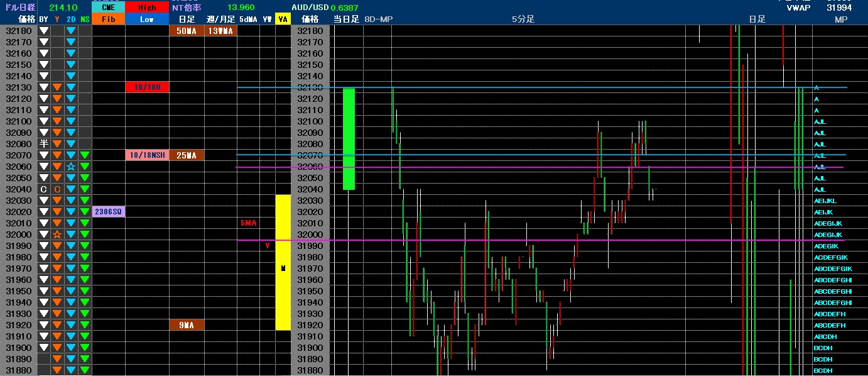This screenshot has width=868, height=376.
Task: Select the 25MA label cell
Action: tap(187, 155)
